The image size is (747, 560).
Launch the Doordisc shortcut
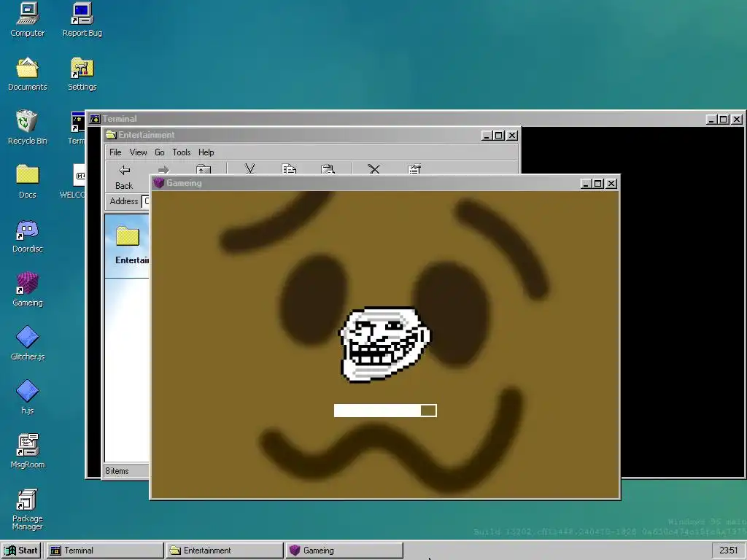[27, 236]
